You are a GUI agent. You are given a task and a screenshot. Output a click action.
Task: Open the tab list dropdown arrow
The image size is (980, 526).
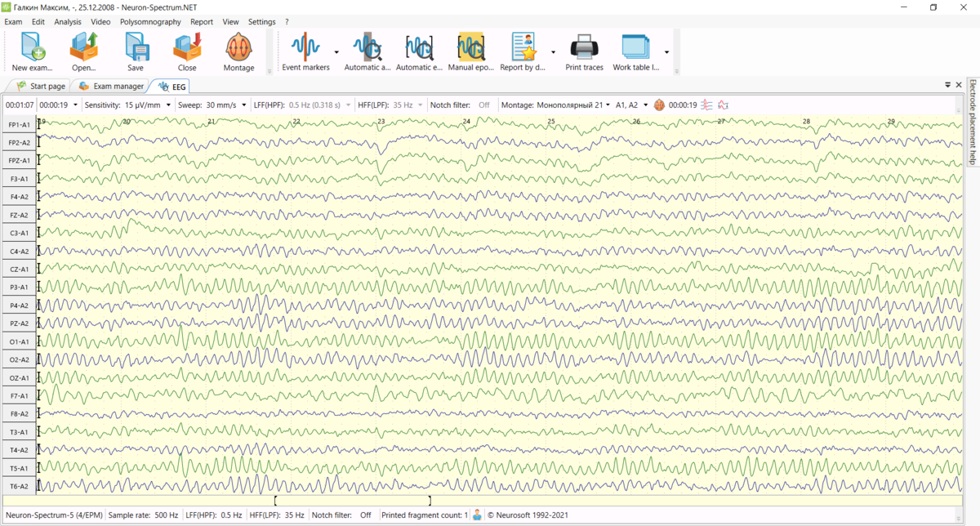(948, 85)
